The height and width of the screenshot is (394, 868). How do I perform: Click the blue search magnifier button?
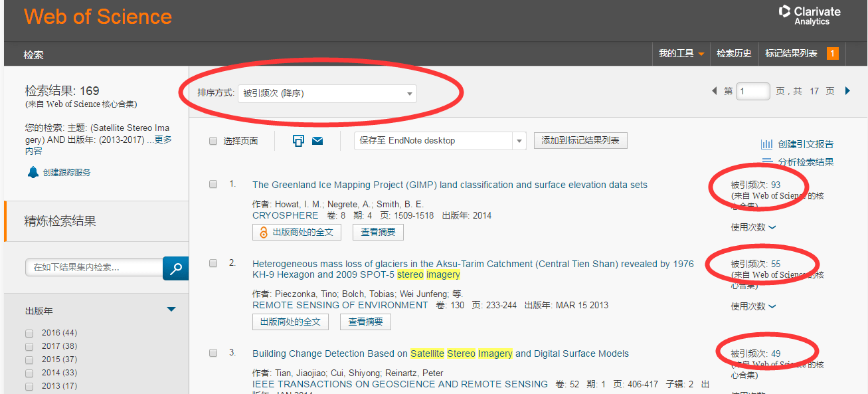point(176,268)
